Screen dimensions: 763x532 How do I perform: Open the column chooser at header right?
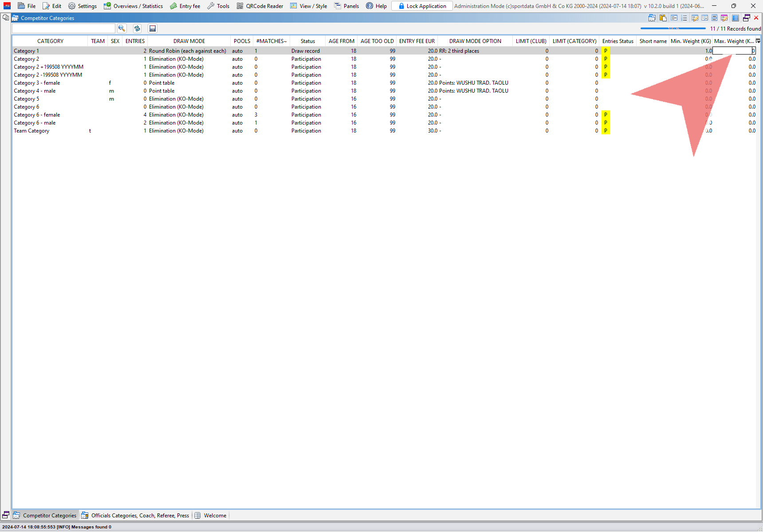758,41
